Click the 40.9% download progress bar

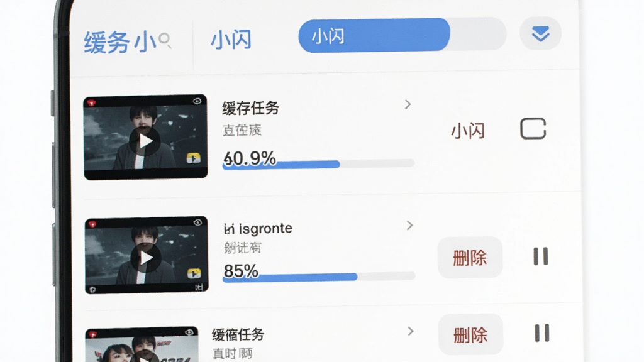click(318, 164)
